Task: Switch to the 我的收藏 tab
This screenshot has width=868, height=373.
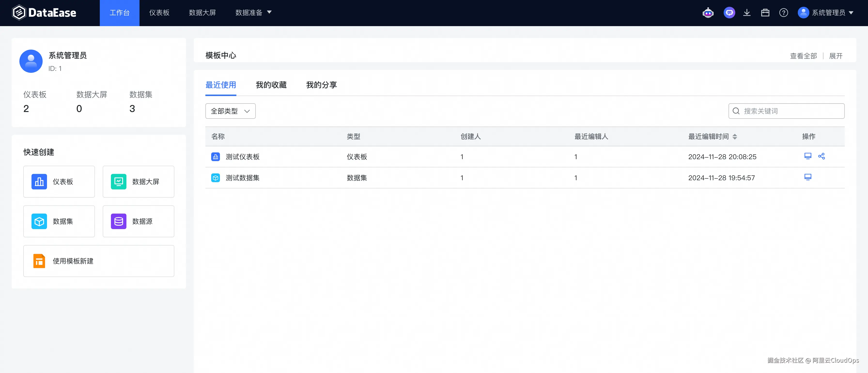Action: [x=271, y=85]
